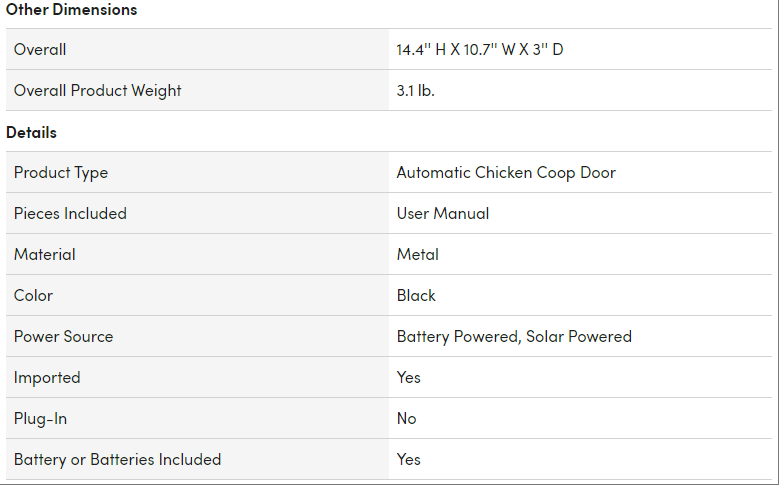The width and height of the screenshot is (779, 485).
Task: Click the Product Type label
Action: [x=61, y=172]
